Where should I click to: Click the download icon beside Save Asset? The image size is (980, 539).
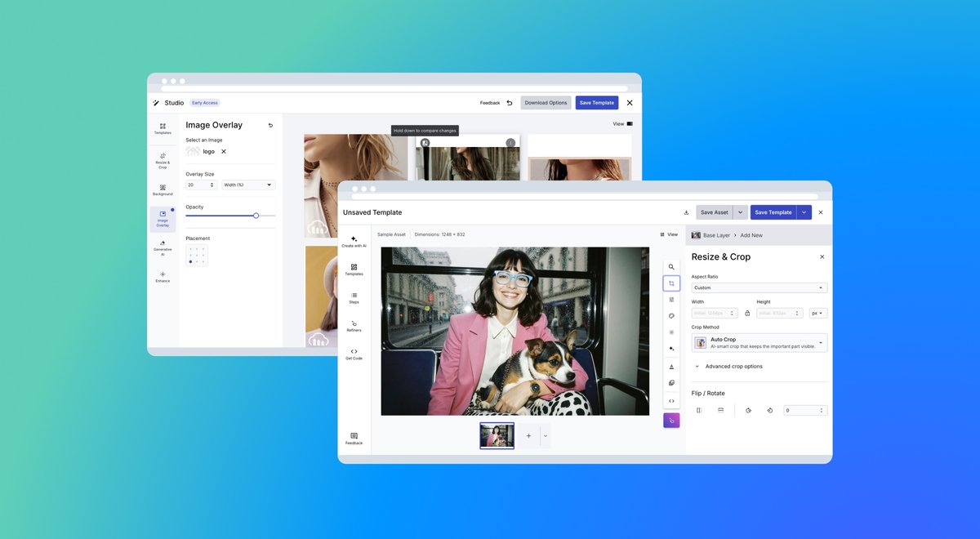pos(686,212)
